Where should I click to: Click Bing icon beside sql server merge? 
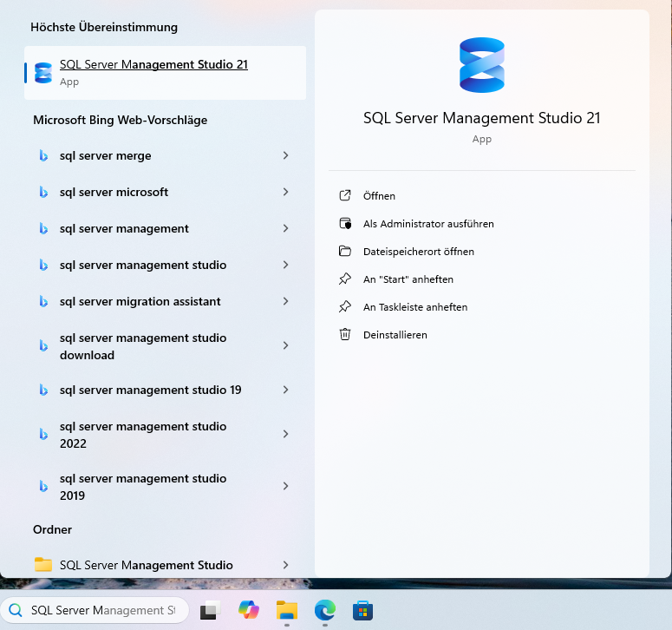click(43, 155)
